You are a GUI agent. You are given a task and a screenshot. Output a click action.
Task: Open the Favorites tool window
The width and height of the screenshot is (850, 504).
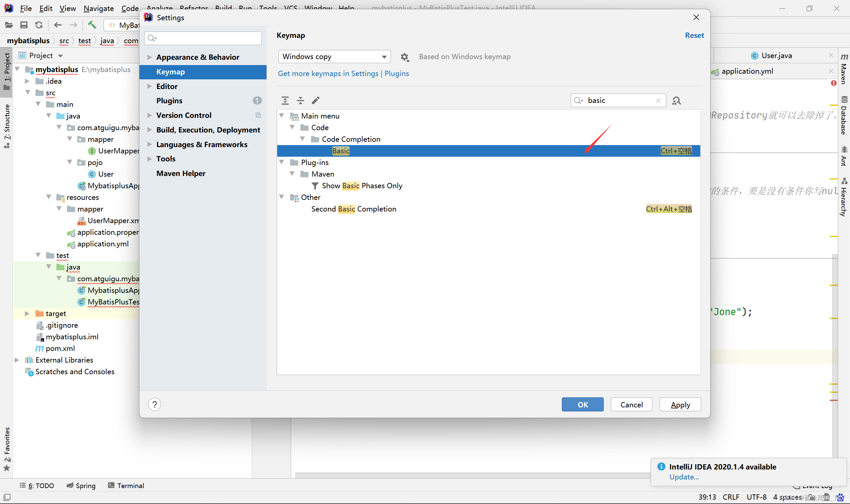click(x=7, y=449)
